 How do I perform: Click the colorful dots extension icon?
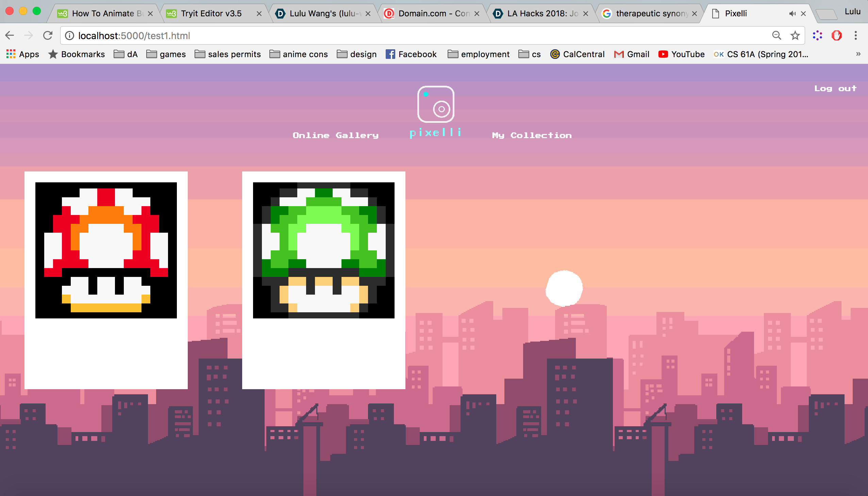817,35
